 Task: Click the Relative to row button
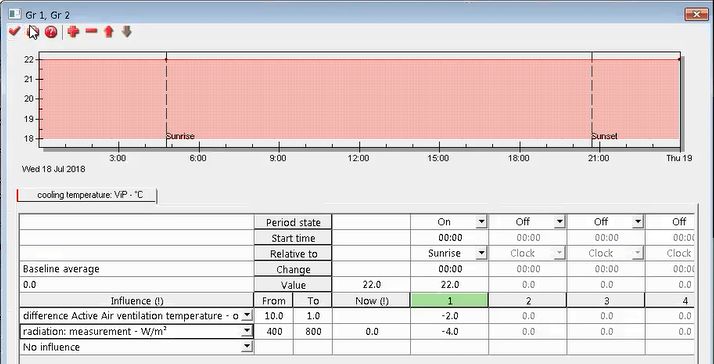(x=293, y=253)
